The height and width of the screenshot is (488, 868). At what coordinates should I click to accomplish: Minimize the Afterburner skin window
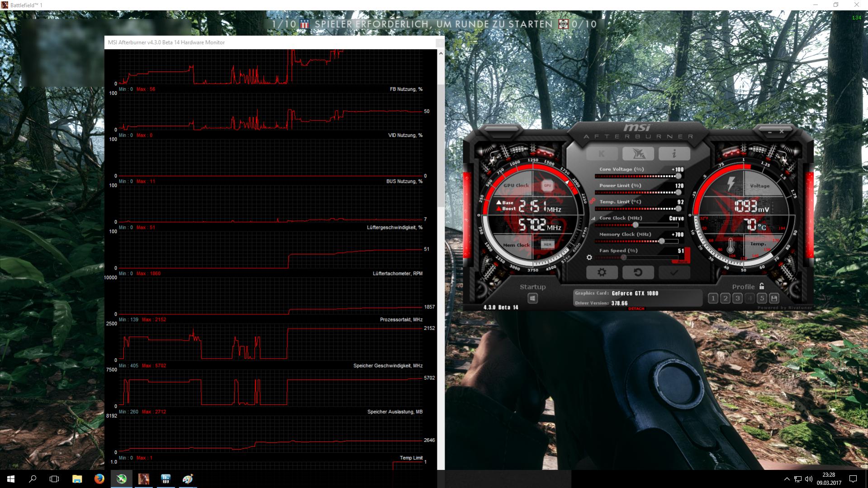coord(770,132)
